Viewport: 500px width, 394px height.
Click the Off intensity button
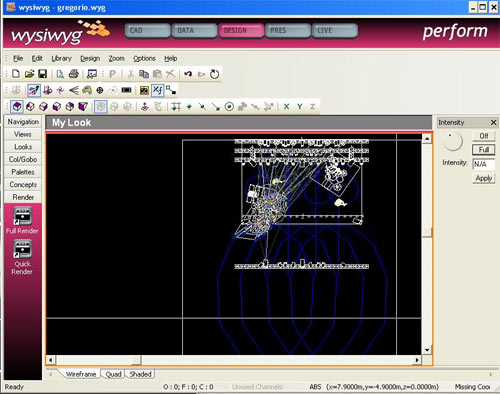pos(484,136)
